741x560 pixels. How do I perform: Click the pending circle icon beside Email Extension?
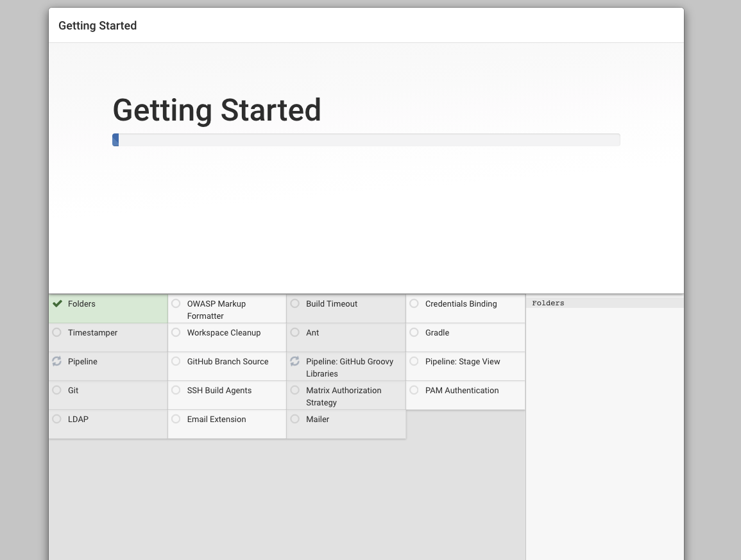coord(176,419)
